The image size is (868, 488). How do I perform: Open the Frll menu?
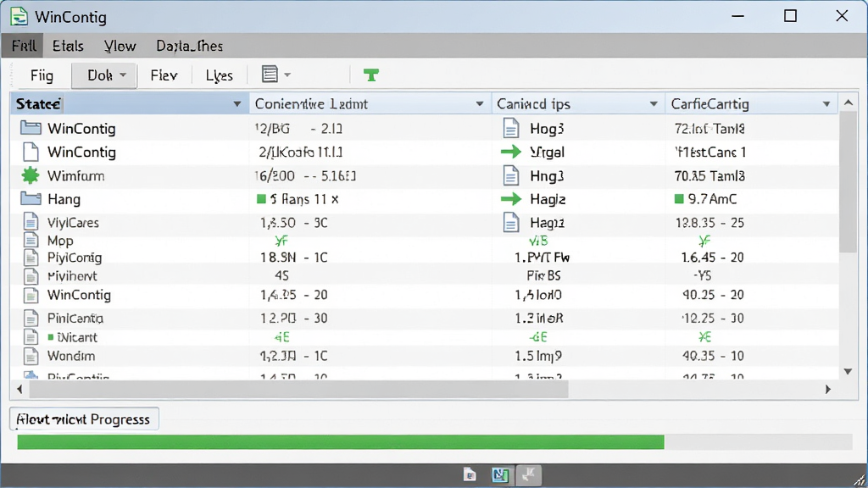[x=23, y=46]
